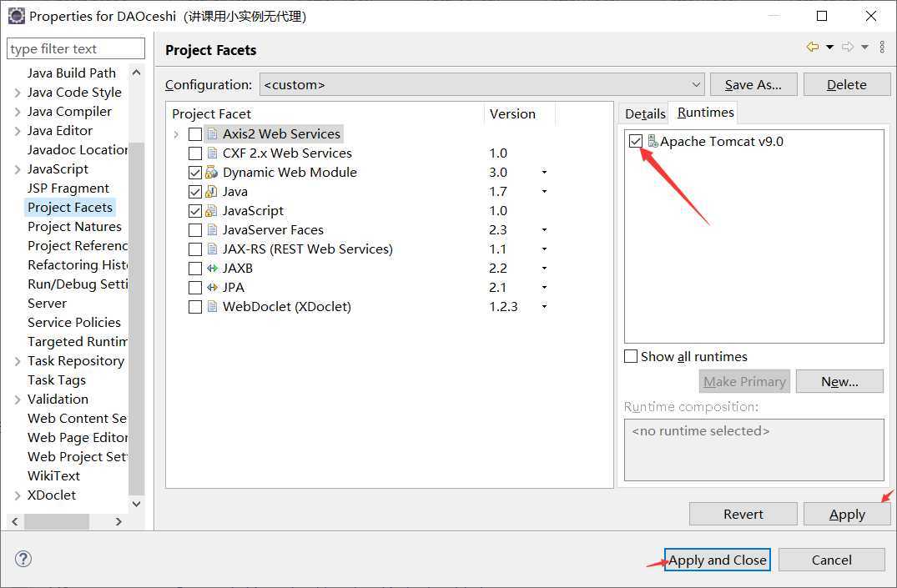Switch to the Details tab

(x=645, y=113)
